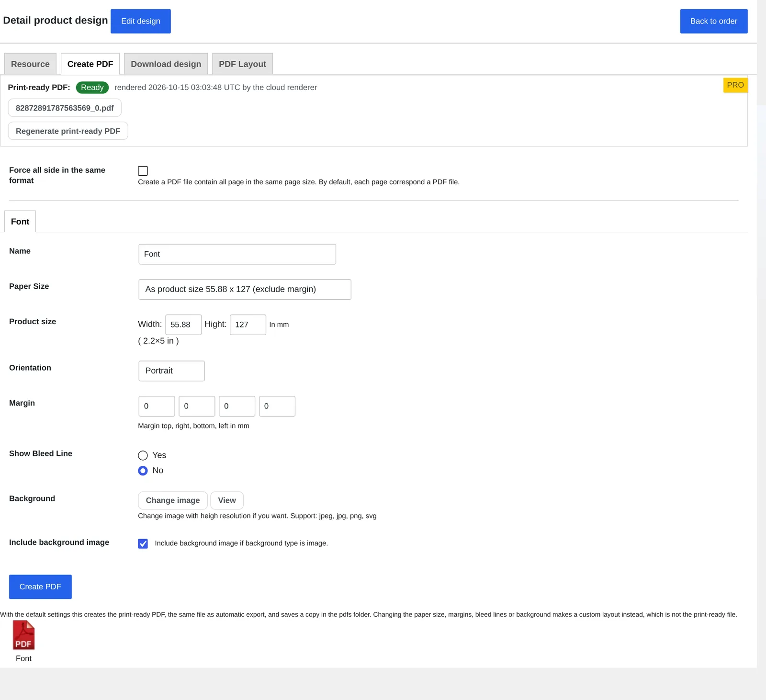Click the Edit design button
This screenshot has width=766, height=700.
pos(141,21)
